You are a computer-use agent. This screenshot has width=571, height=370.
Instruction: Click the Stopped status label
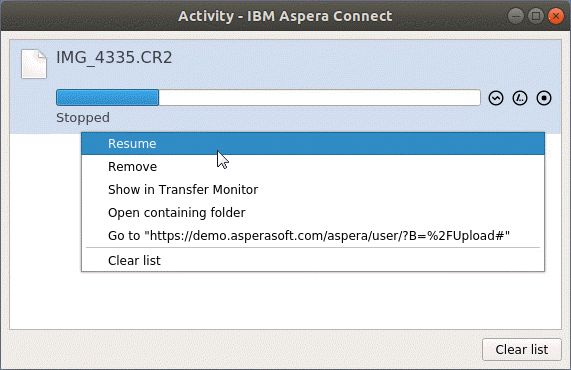coord(83,118)
